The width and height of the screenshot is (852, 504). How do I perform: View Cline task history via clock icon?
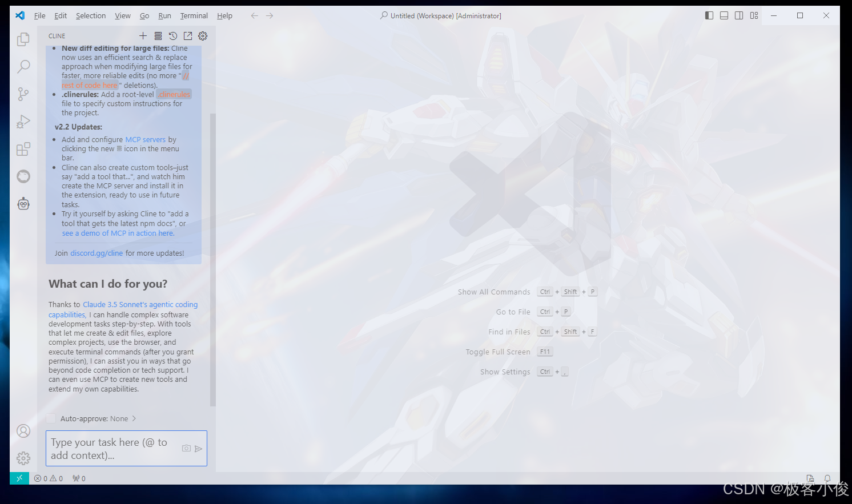(173, 35)
